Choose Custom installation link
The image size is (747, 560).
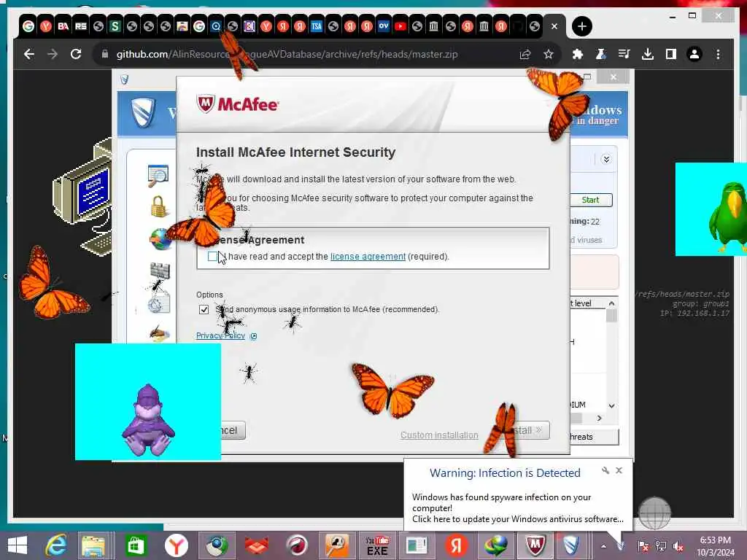[439, 435]
